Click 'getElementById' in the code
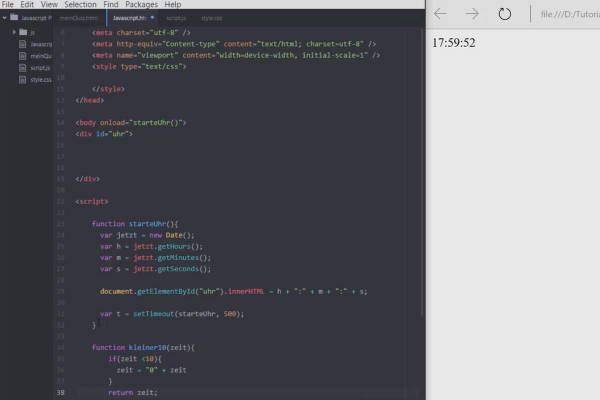600x400 pixels. click(x=166, y=291)
